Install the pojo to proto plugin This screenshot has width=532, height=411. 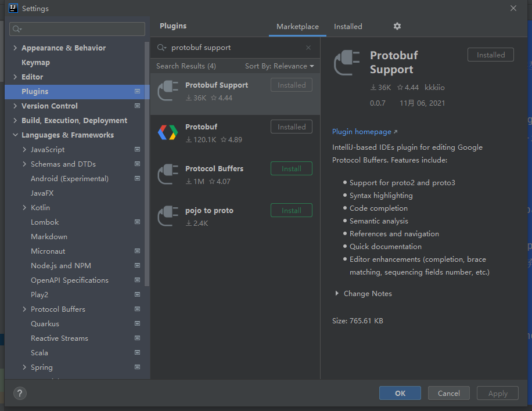[x=291, y=210]
